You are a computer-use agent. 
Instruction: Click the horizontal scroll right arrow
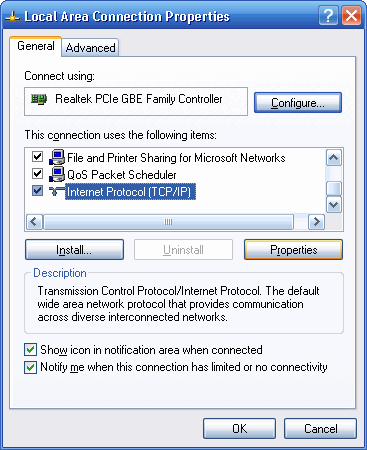coord(316,222)
